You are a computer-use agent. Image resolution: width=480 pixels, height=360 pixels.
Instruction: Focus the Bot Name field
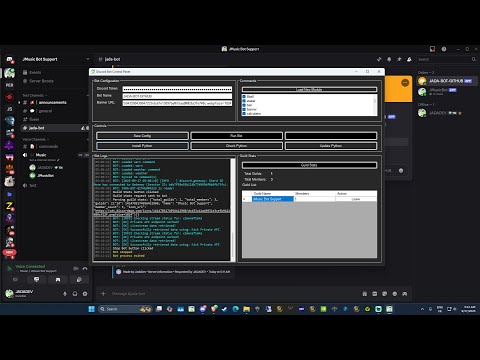click(177, 96)
